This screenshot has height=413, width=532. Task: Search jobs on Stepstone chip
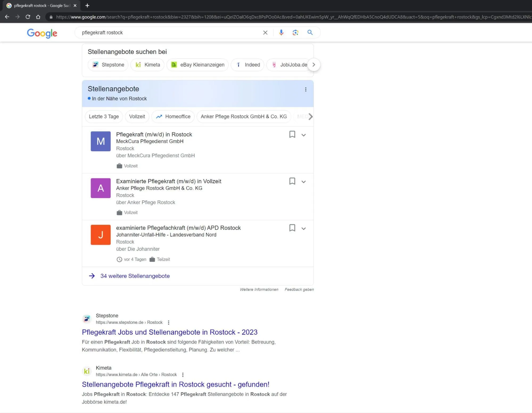(x=108, y=65)
